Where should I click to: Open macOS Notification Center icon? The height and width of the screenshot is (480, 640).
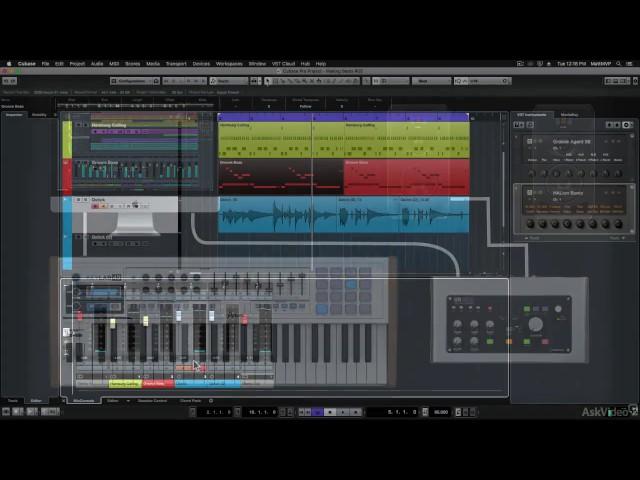[630, 64]
